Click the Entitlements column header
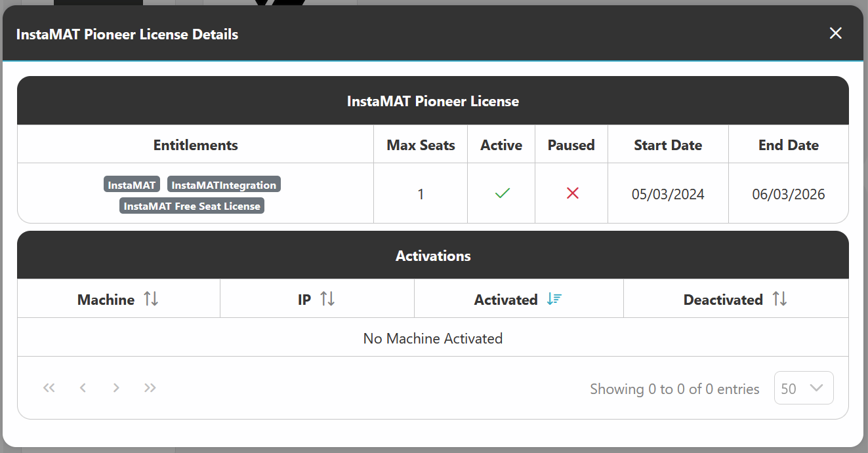 click(x=196, y=145)
